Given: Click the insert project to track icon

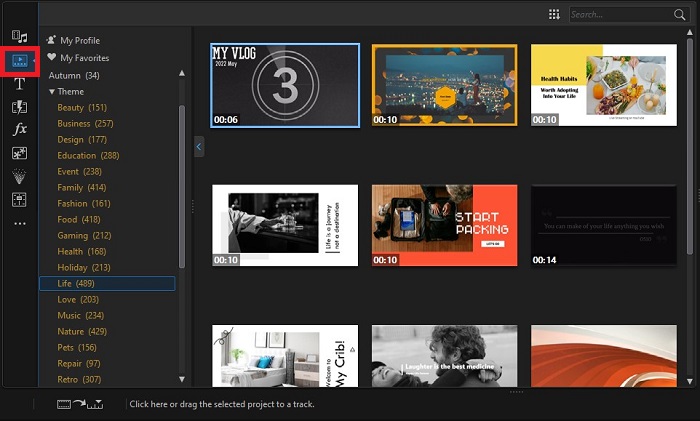Looking at the screenshot, I should point(80,404).
